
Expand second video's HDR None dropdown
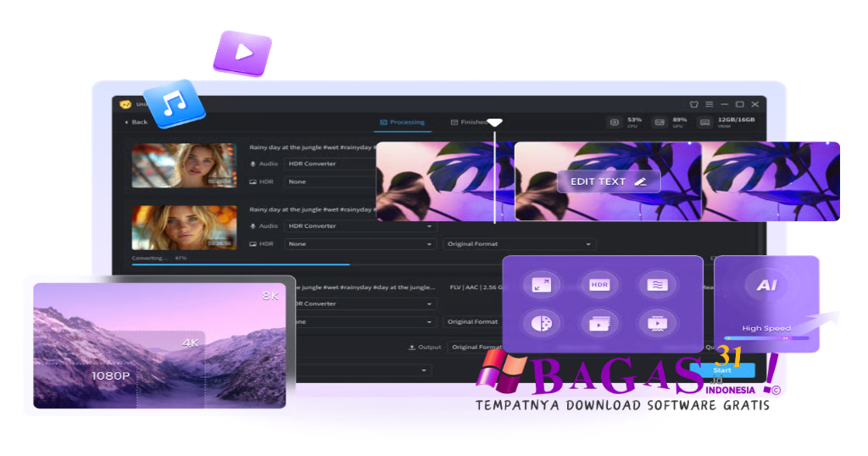[x=360, y=243]
